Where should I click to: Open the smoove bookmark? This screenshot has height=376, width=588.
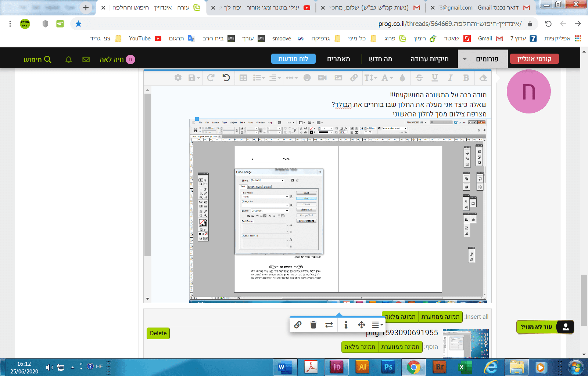[288, 38]
